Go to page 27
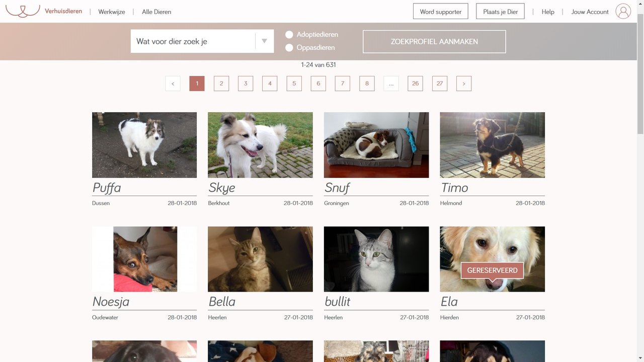The height and width of the screenshot is (362, 644). (440, 83)
